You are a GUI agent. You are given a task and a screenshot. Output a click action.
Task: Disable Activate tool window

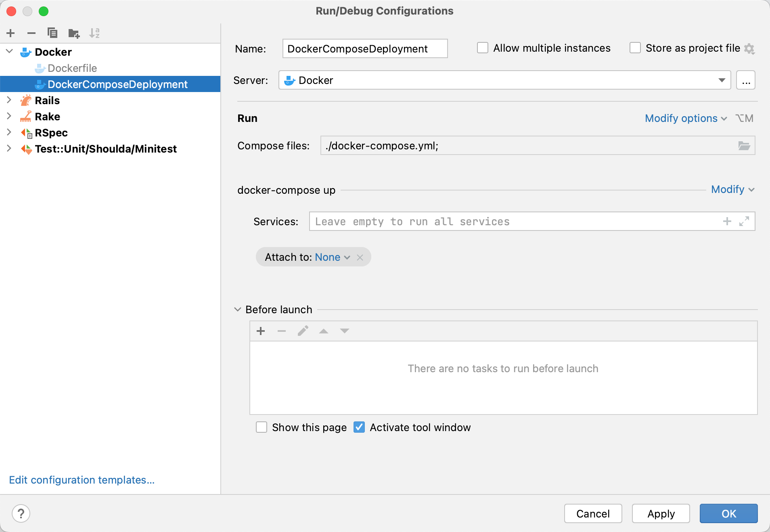tap(359, 427)
